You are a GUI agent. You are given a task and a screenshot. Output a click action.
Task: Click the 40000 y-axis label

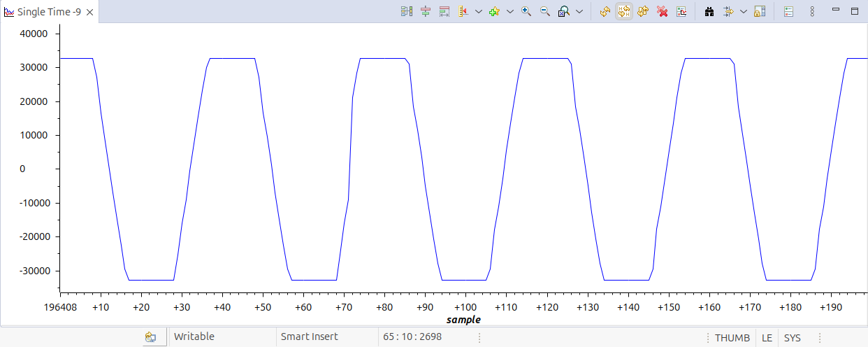tap(34, 34)
